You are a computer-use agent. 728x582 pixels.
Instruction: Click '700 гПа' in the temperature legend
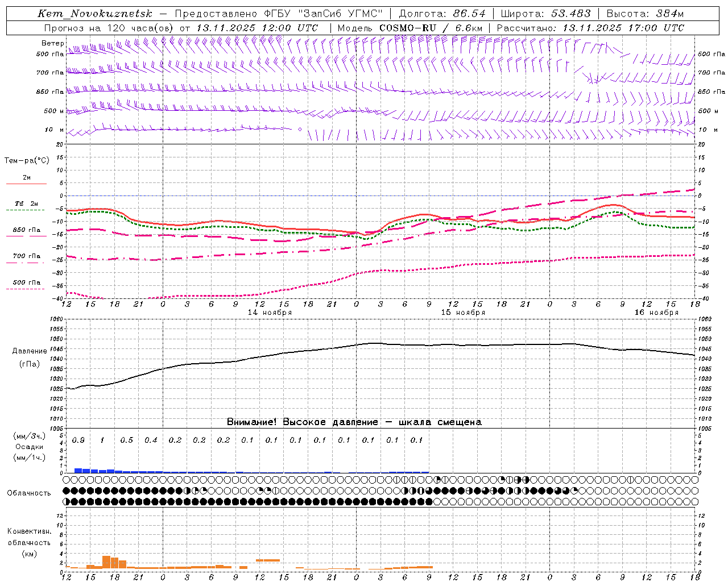(x=26, y=256)
